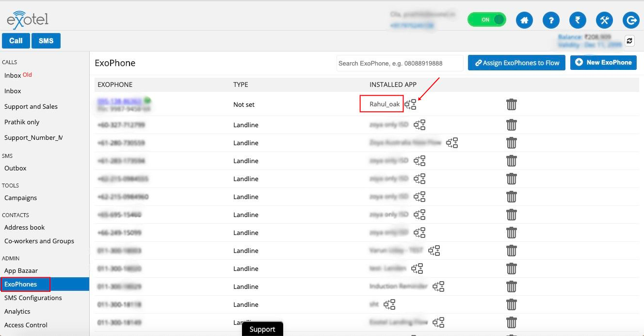Click the TYPE column header
Screen dimensions: 644x336
point(241,84)
